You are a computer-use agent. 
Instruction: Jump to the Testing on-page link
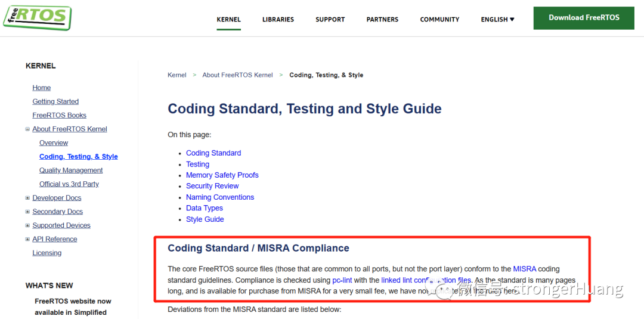coord(197,164)
